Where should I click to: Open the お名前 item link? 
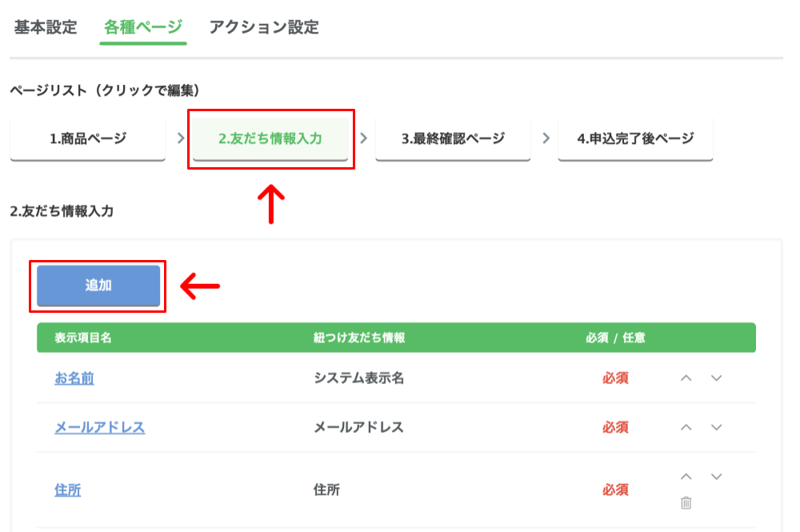click(74, 378)
